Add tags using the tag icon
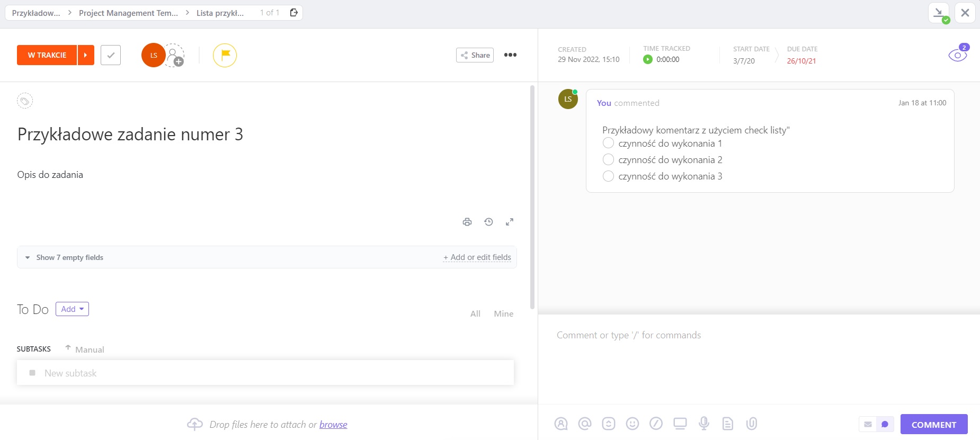This screenshot has width=980, height=440. click(25, 101)
